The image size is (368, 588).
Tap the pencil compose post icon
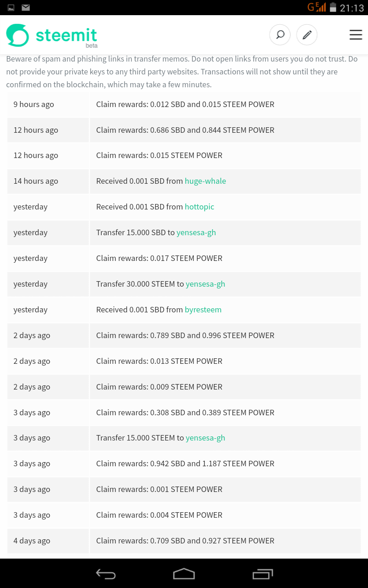click(x=307, y=34)
